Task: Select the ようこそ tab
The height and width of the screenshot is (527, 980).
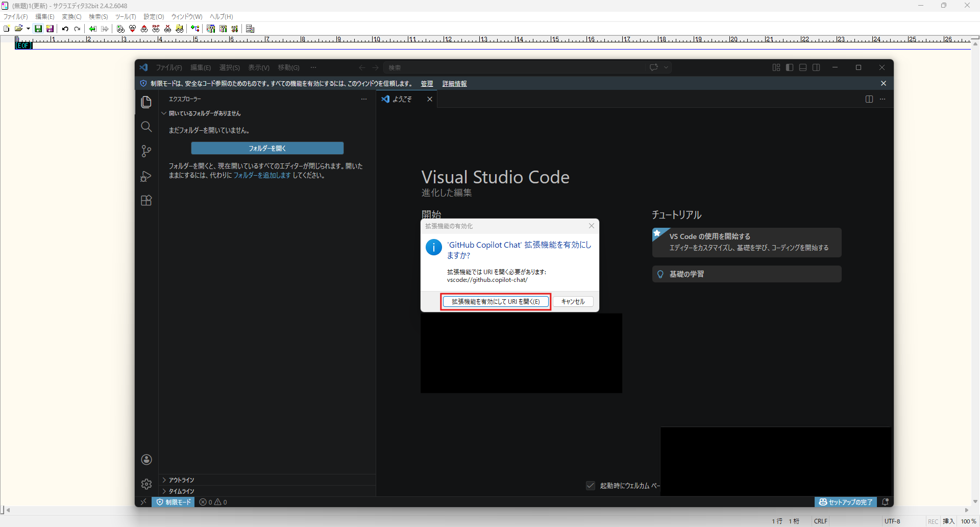Action: click(402, 99)
